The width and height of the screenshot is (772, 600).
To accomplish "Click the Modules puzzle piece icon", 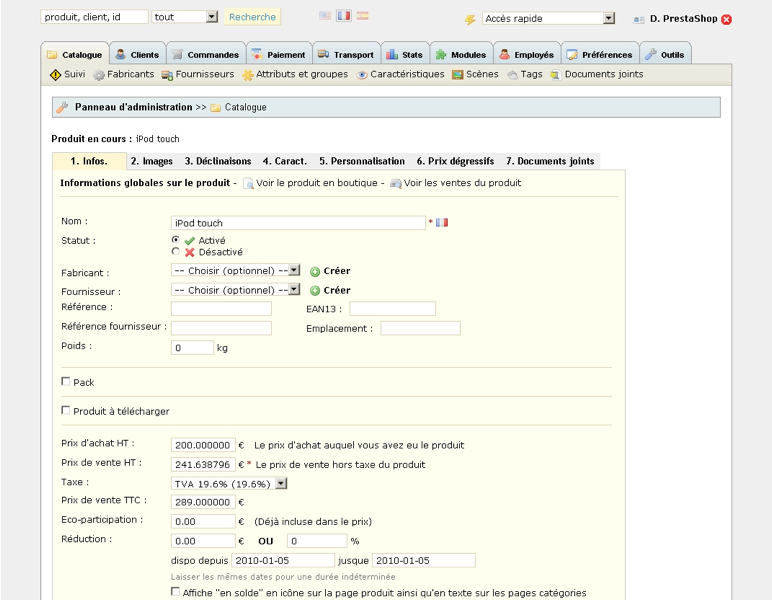I will 441,55.
